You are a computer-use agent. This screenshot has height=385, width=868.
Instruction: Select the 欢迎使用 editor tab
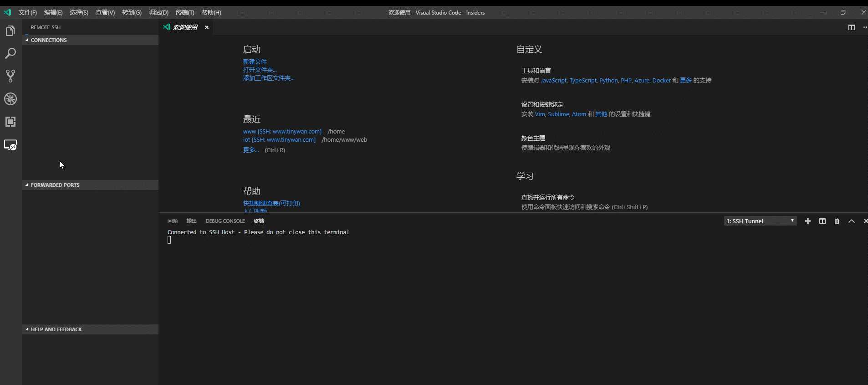186,27
